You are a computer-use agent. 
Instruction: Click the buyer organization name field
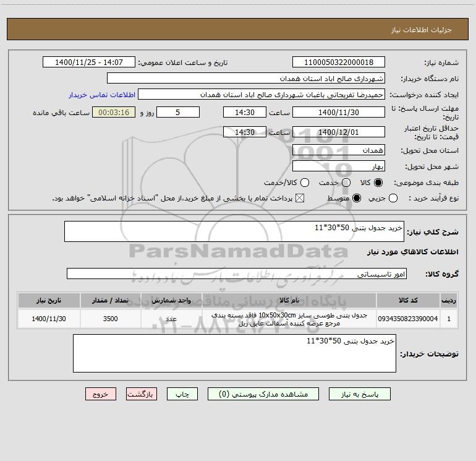click(246, 79)
